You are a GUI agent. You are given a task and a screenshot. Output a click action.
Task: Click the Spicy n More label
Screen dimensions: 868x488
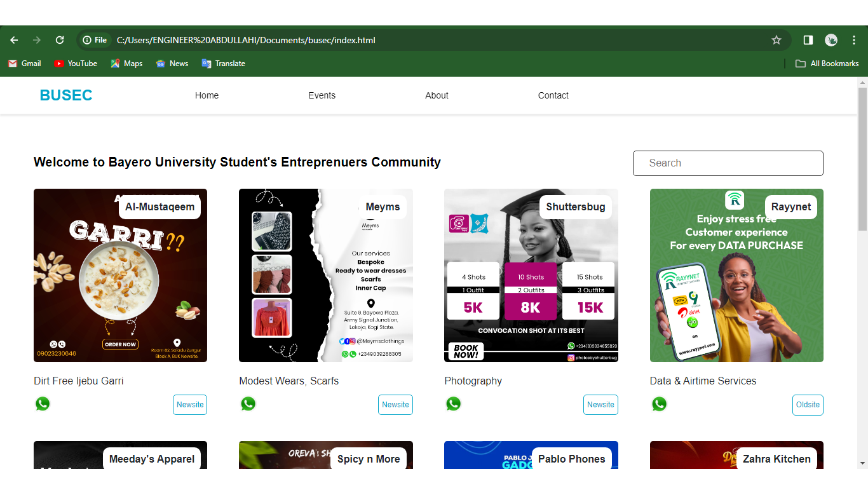(369, 459)
